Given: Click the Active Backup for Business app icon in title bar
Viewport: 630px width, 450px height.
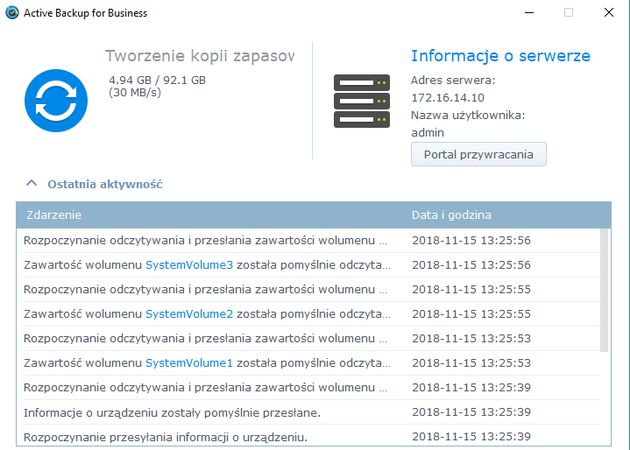Looking at the screenshot, I should tap(12, 13).
